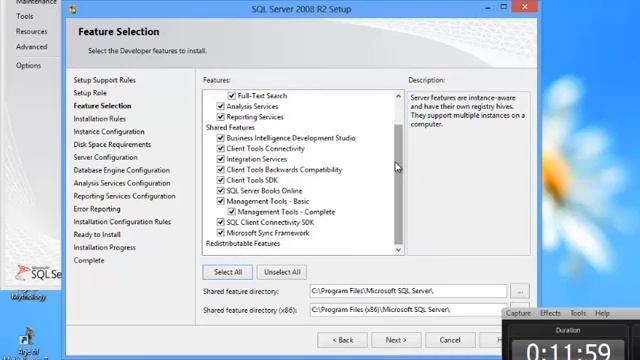The width and height of the screenshot is (640, 360).
Task: Select the Instance Configuration step
Action: (109, 131)
